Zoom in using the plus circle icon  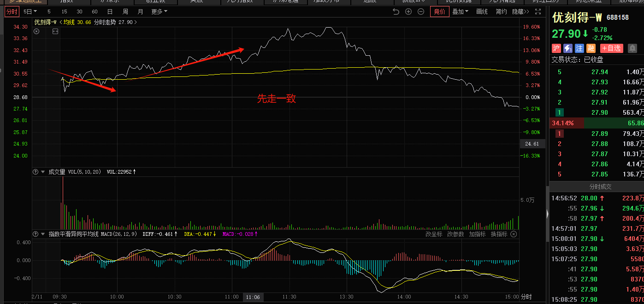click(408, 12)
